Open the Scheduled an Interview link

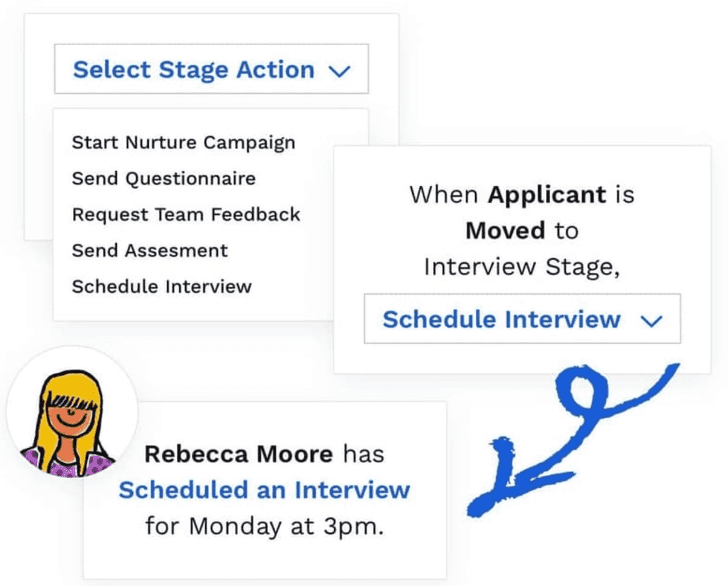click(x=264, y=490)
